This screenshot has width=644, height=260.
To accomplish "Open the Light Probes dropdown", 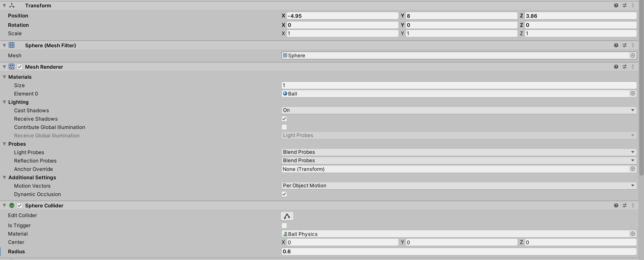I will pos(459,152).
